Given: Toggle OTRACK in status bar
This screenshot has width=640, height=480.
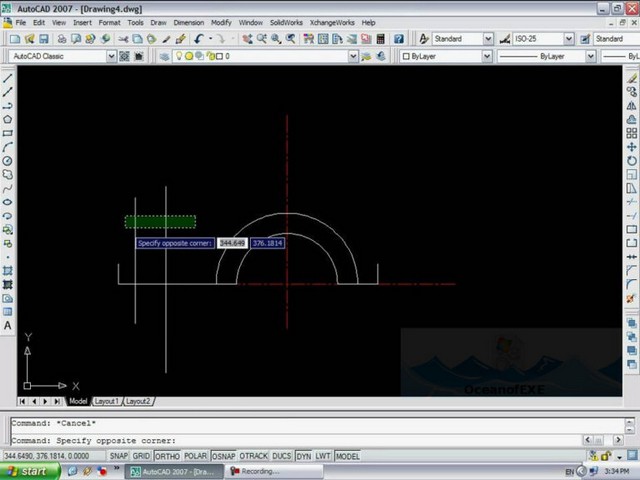Looking at the screenshot, I should (253, 456).
